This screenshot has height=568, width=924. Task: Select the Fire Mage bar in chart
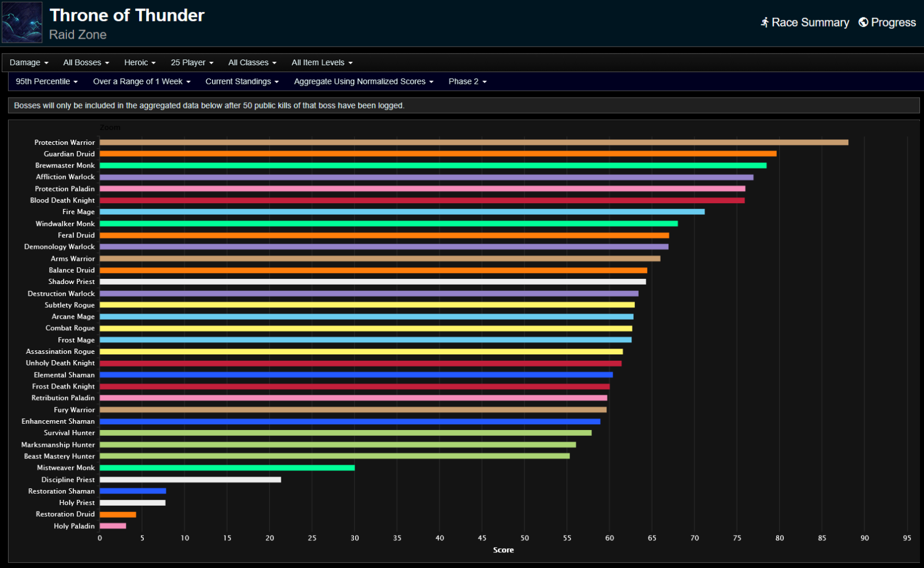402,212
